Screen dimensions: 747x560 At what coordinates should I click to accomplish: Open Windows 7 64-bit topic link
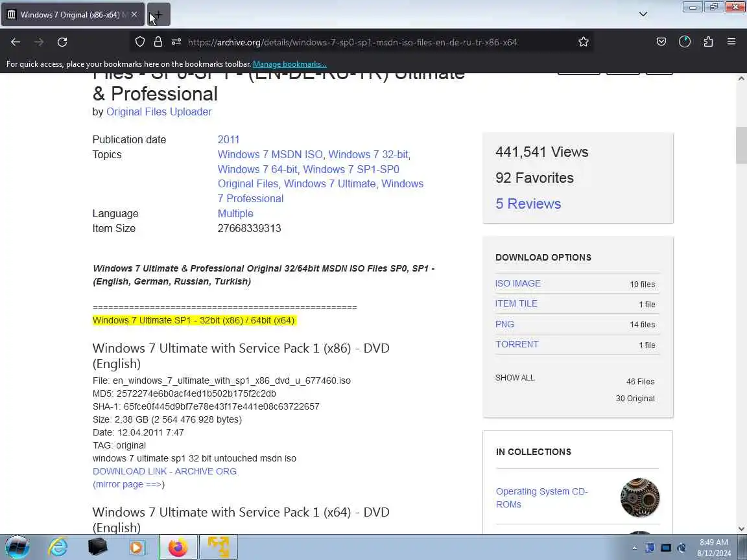(257, 169)
